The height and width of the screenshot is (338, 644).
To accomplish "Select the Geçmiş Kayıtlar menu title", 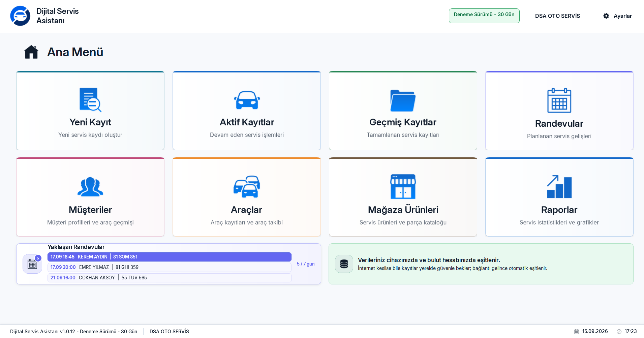I will 403,122.
